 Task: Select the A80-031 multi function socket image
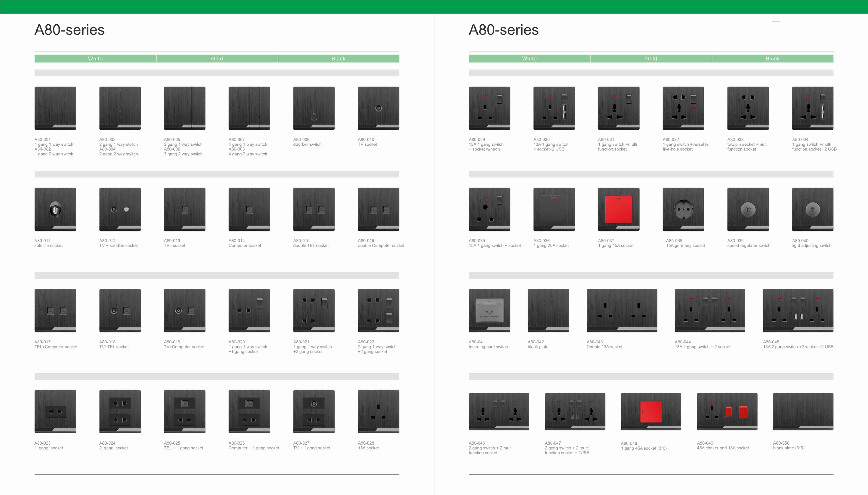619,108
